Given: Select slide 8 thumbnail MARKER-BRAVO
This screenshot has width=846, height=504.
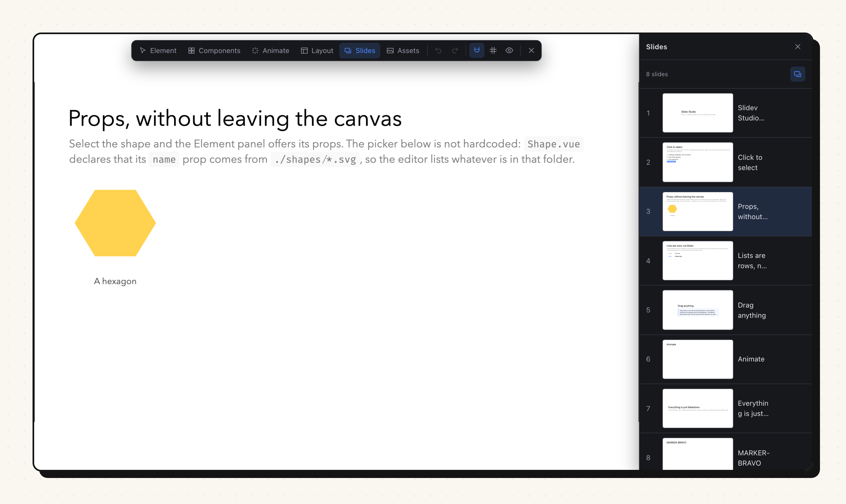Looking at the screenshot, I should coord(697,454).
